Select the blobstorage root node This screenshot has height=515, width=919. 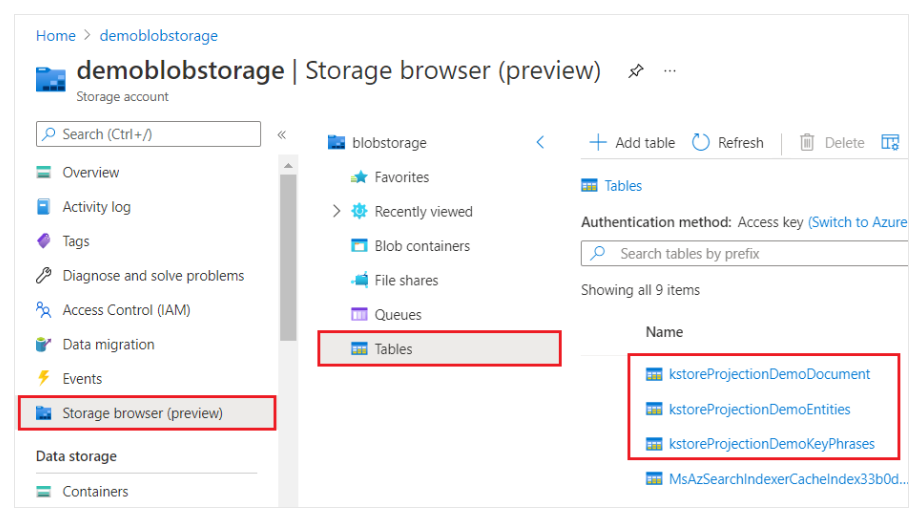[389, 143]
